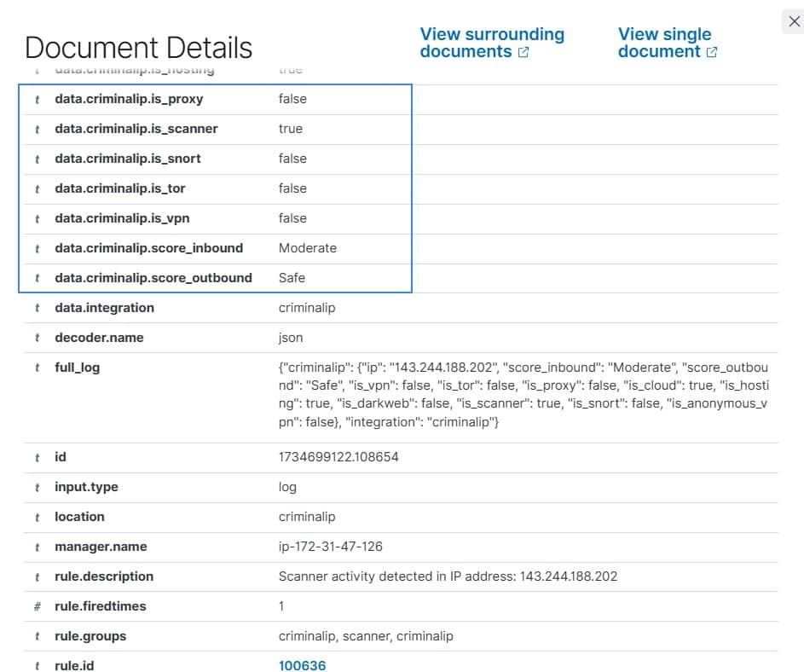The width and height of the screenshot is (804, 672).
Task: Click the Moderate score value
Action: [307, 248]
